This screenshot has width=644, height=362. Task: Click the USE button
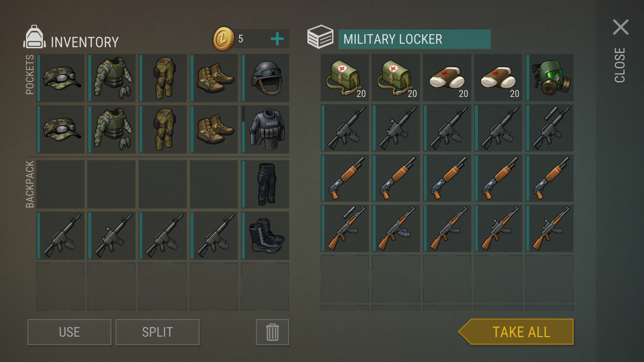point(69,332)
